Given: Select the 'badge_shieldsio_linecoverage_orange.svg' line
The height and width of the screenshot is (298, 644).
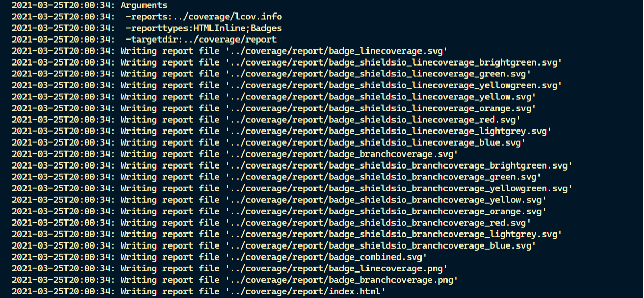Looking at the screenshot, I should click(x=274, y=108).
